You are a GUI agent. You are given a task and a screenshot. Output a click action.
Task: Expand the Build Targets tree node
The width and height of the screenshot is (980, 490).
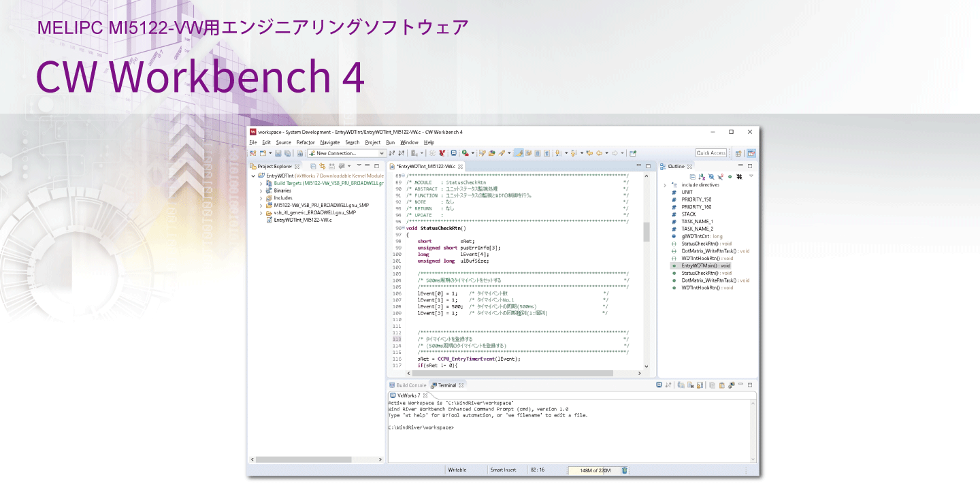click(261, 184)
